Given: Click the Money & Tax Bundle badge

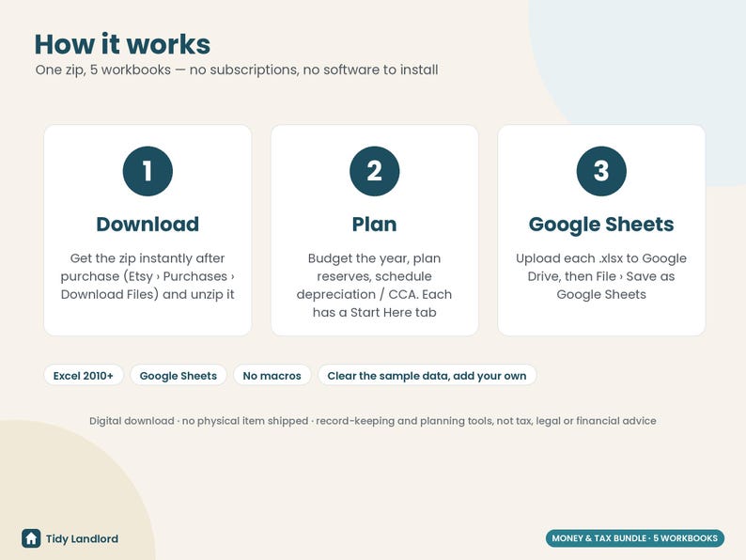Looking at the screenshot, I should [x=635, y=538].
